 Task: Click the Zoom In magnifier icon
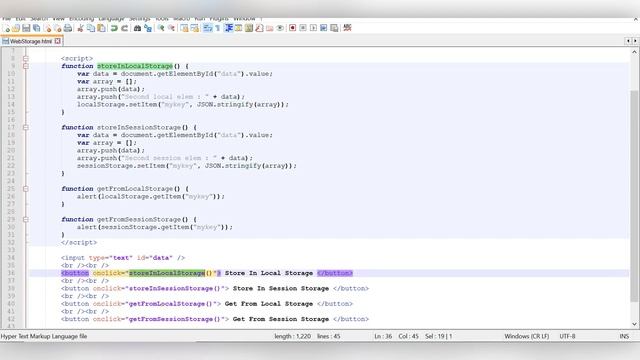161,28
